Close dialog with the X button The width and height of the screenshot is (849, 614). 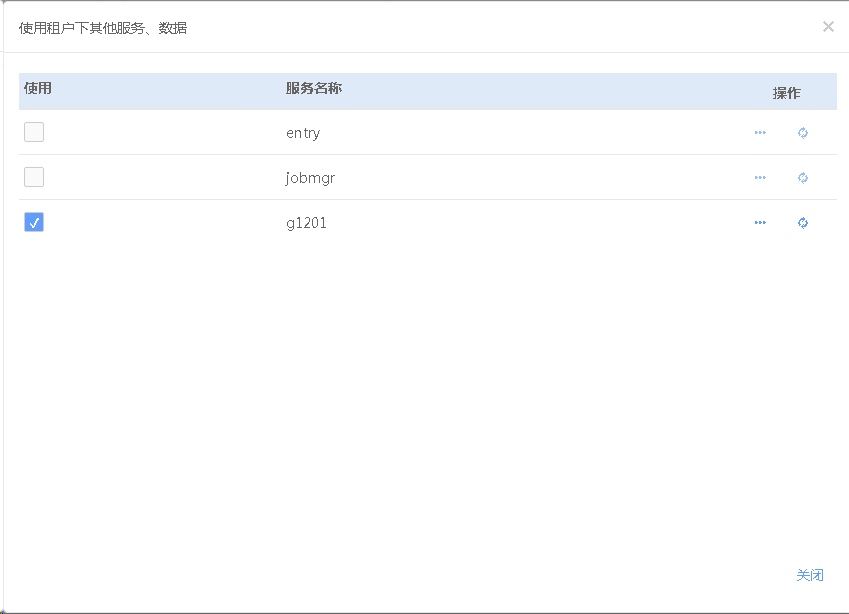click(828, 27)
